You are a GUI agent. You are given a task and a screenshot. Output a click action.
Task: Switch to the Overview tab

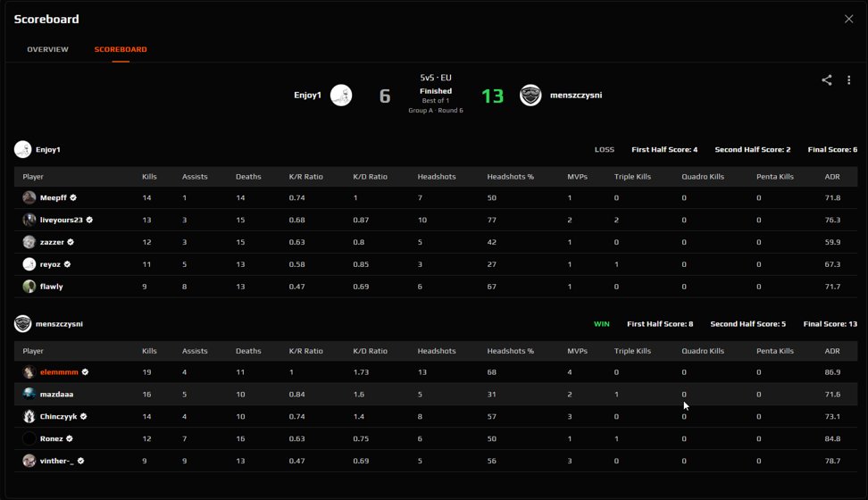[47, 49]
